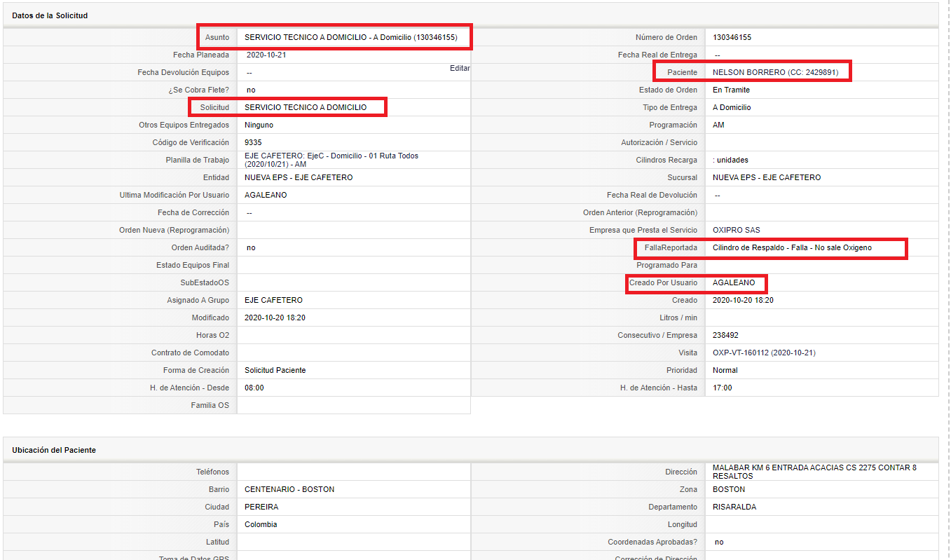
Task: Click Barrio value CENTENARIO - BOSTON
Action: (289, 489)
